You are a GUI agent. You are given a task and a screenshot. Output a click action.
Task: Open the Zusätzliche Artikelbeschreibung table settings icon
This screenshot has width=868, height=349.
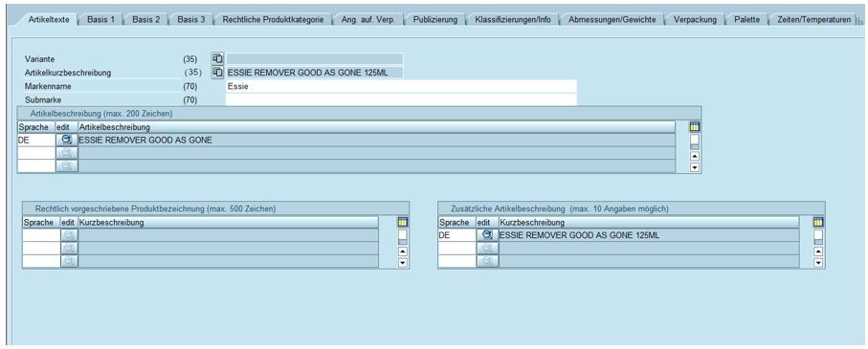pyautogui.click(x=818, y=222)
